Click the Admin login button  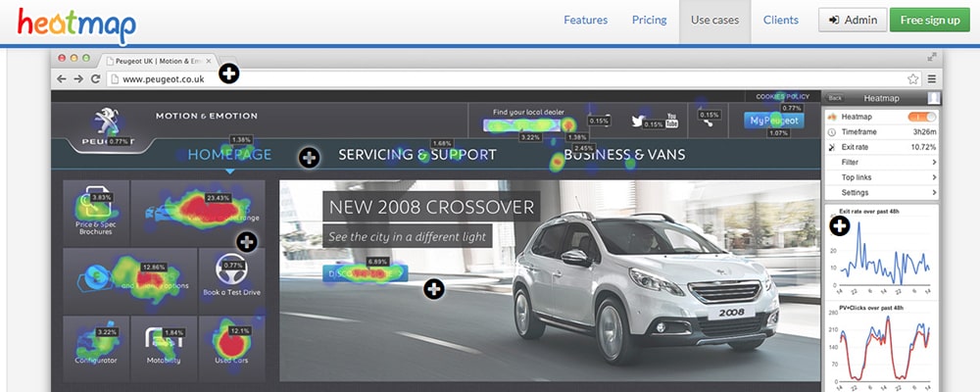click(x=853, y=21)
